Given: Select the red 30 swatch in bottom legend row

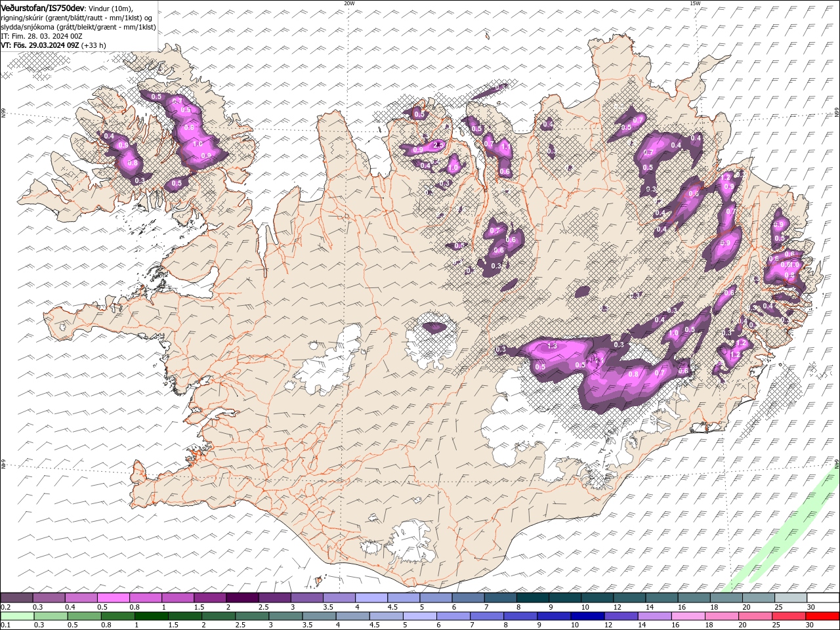Looking at the screenshot, I should [823, 616].
